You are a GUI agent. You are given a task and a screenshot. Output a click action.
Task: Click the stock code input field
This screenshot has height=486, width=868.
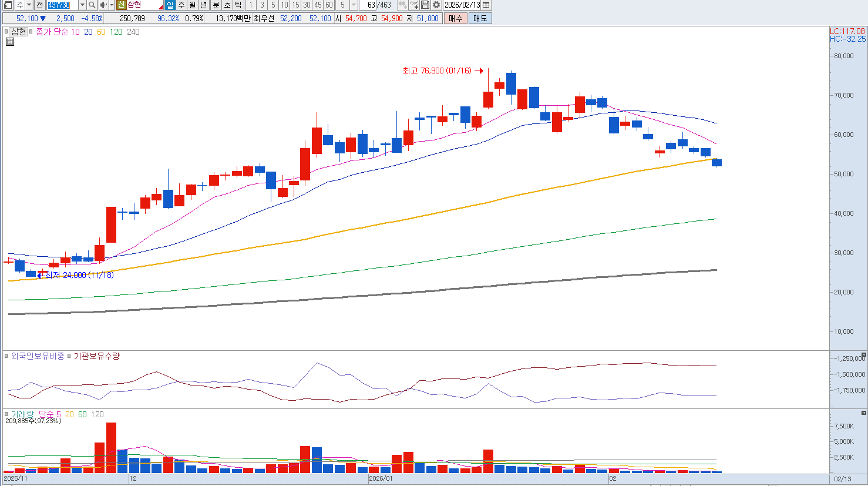[x=62, y=5]
